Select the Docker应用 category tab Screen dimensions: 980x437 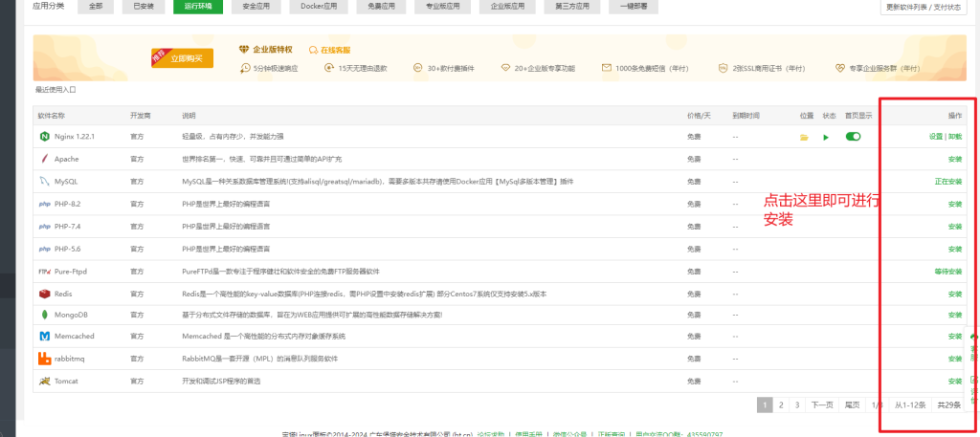[321, 6]
